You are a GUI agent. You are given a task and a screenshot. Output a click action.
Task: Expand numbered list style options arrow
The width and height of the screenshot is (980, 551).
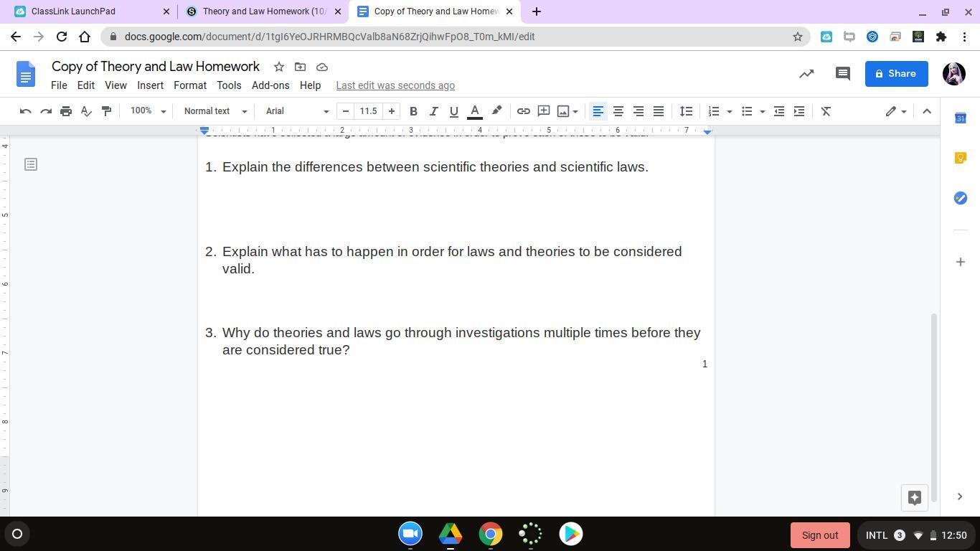tap(730, 111)
